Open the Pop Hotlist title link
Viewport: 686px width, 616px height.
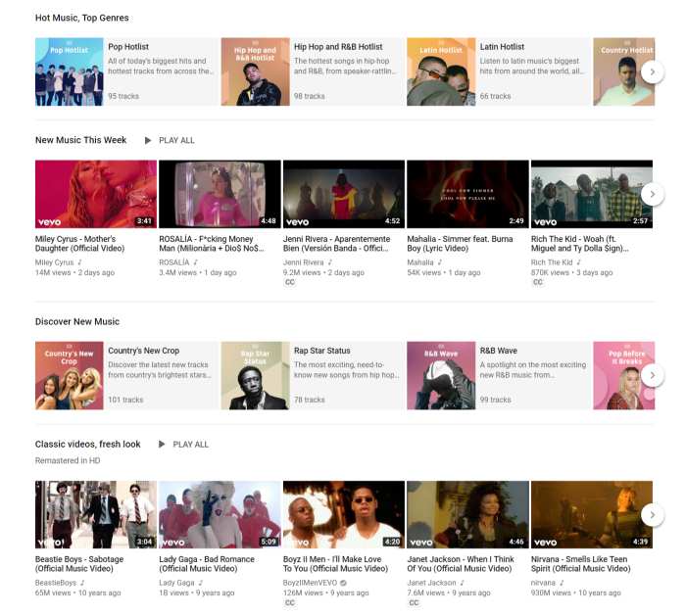128,47
